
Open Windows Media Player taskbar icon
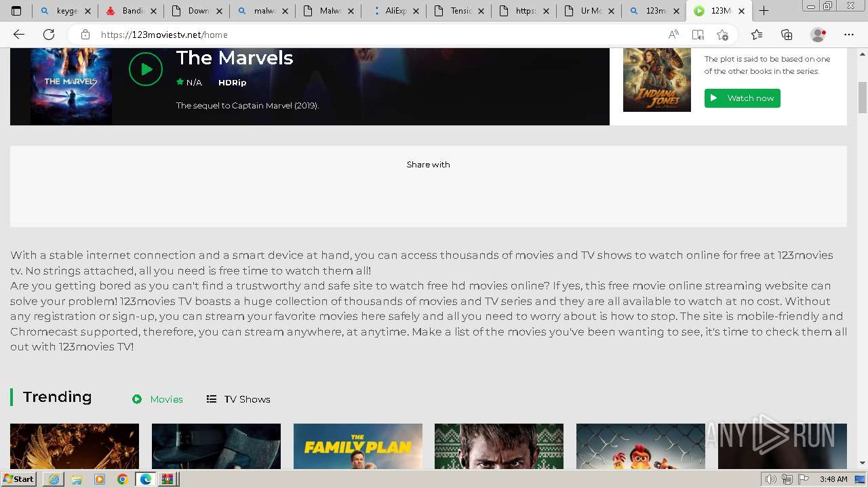pos(100,479)
